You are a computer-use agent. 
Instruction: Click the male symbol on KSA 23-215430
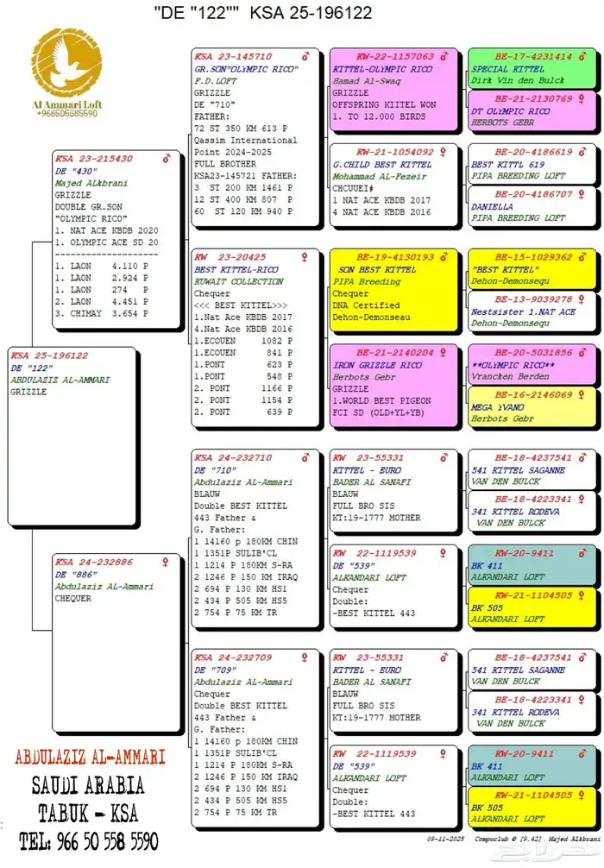(x=167, y=159)
